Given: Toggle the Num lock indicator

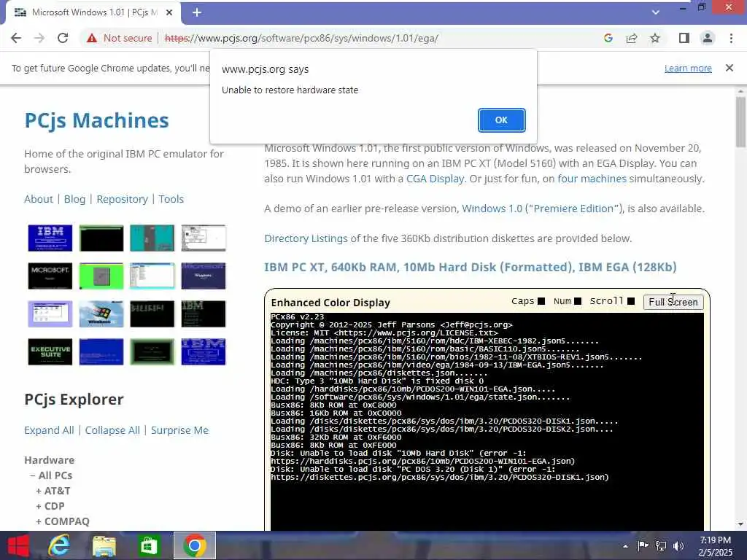Looking at the screenshot, I should (x=578, y=301).
